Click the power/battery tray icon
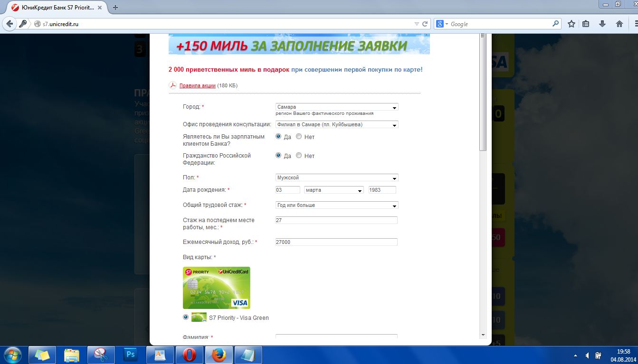The height and width of the screenshot is (364, 638). point(599,355)
